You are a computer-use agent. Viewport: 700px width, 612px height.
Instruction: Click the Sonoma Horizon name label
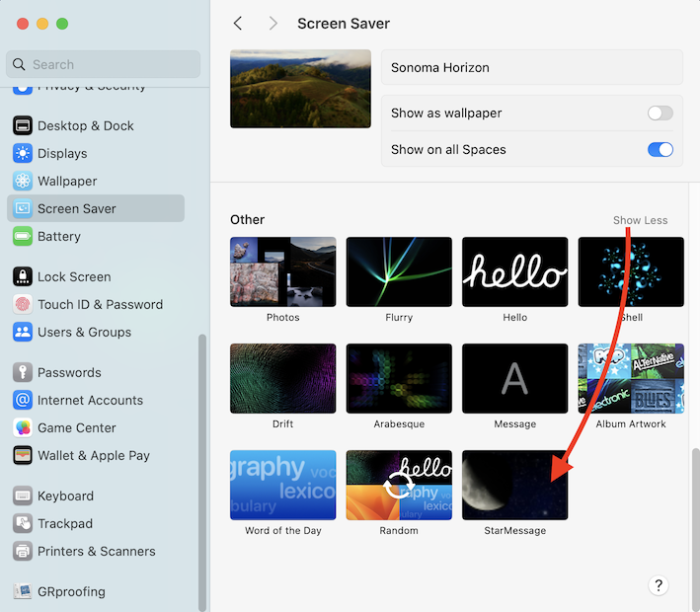440,67
